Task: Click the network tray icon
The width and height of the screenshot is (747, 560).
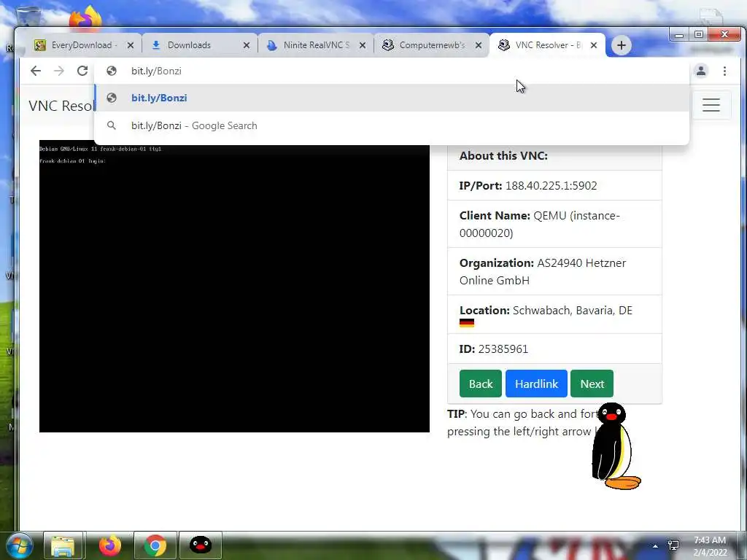Action: coord(673,545)
